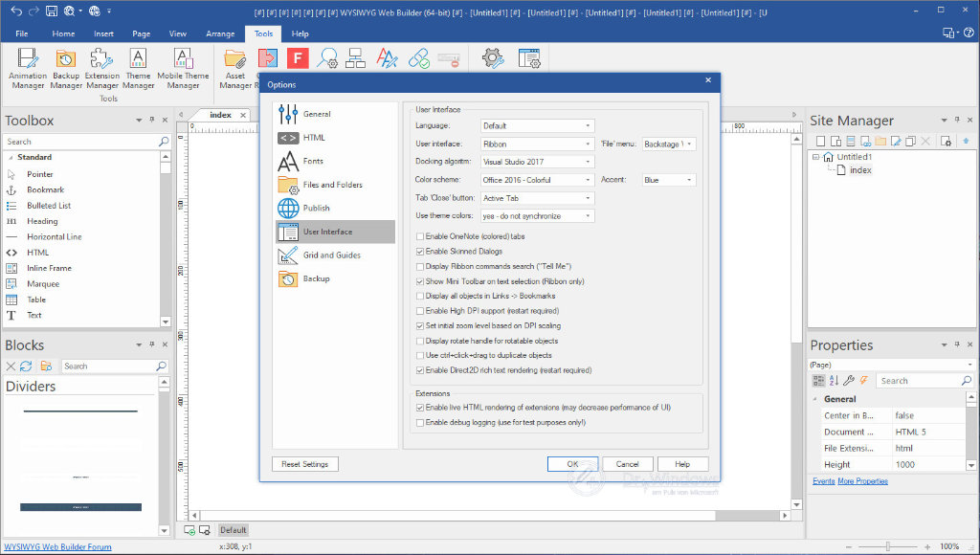The image size is (980, 555).
Task: Switch to the Arrange ribbon tab
Action: coord(220,33)
